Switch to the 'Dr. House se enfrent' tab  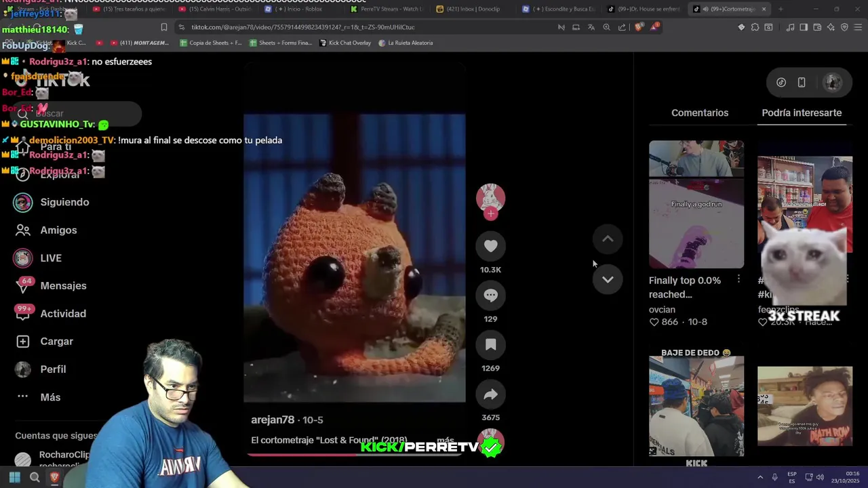coord(644,9)
